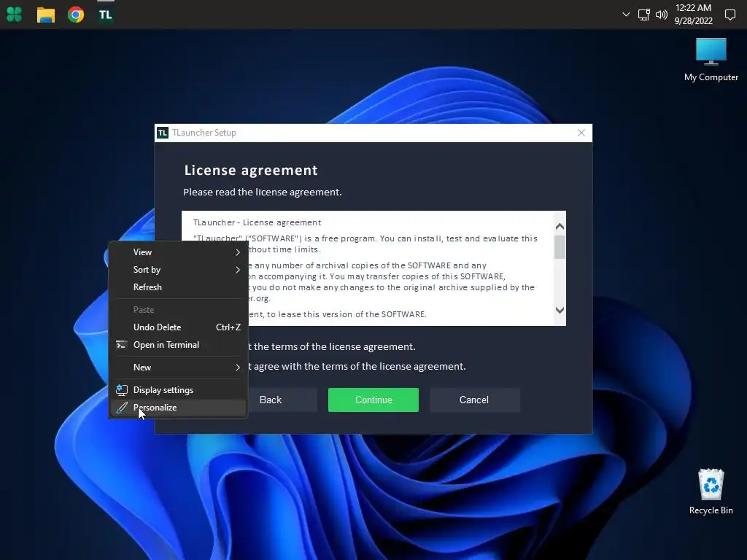Open File Explorer from the taskbar
This screenshot has height=560, width=747.
pyautogui.click(x=46, y=15)
